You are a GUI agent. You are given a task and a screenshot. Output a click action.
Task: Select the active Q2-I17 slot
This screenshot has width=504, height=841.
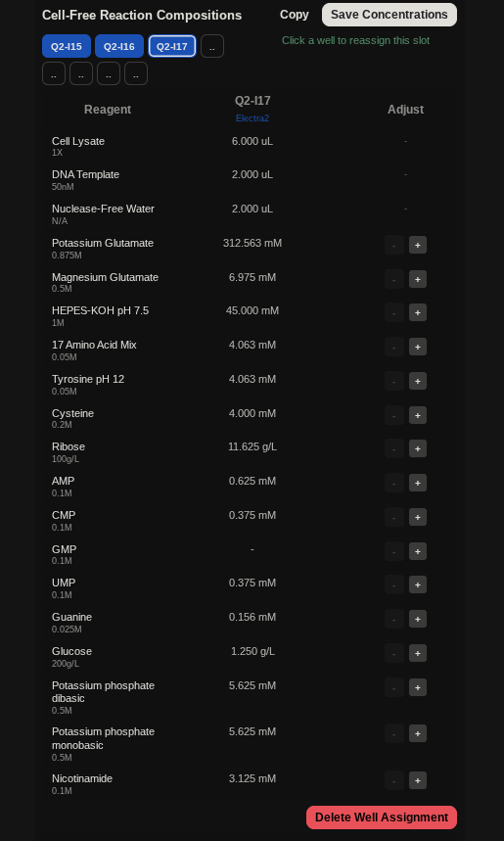tap(172, 46)
